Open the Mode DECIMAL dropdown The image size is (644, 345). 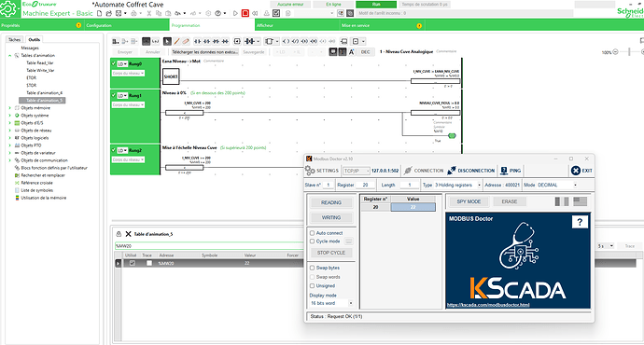point(556,185)
